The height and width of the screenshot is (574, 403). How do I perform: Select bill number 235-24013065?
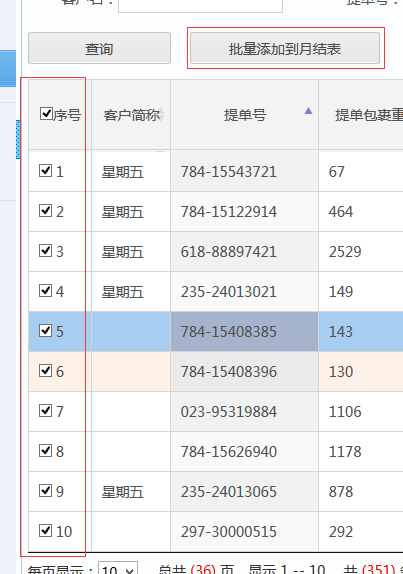[228, 491]
